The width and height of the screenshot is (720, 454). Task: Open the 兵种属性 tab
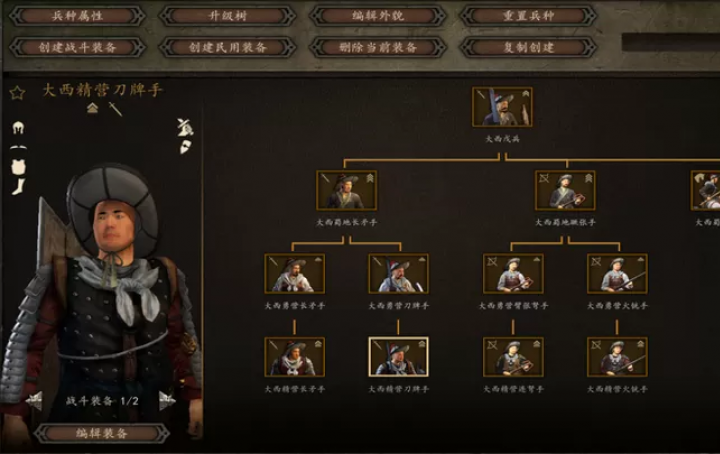(77, 16)
